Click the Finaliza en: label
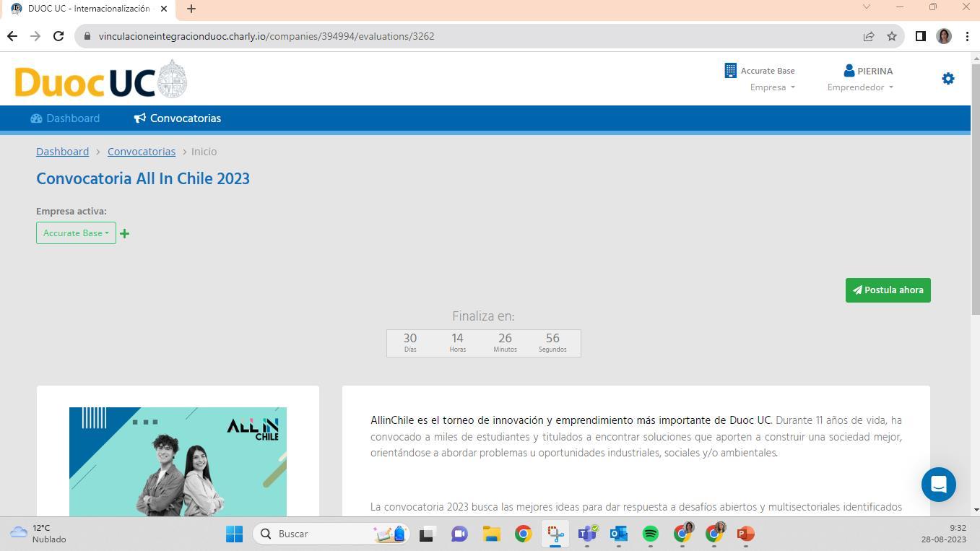This screenshot has height=551, width=980. click(x=483, y=316)
